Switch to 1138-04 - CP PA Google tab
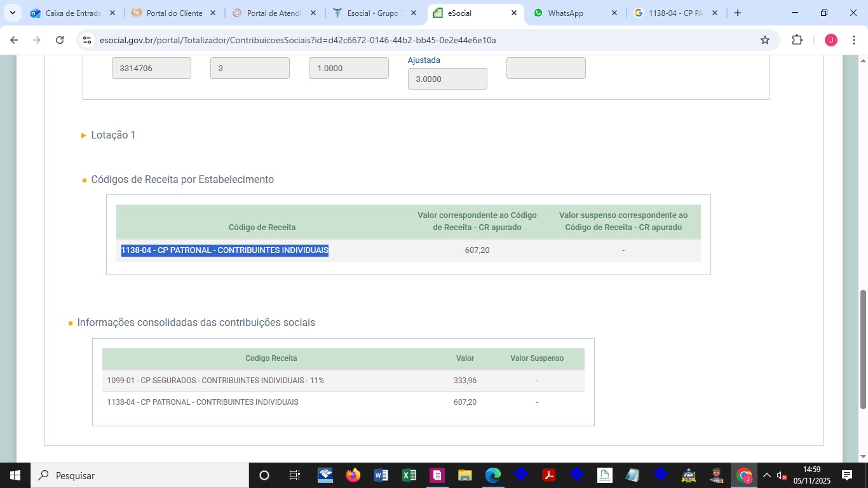 click(x=675, y=13)
